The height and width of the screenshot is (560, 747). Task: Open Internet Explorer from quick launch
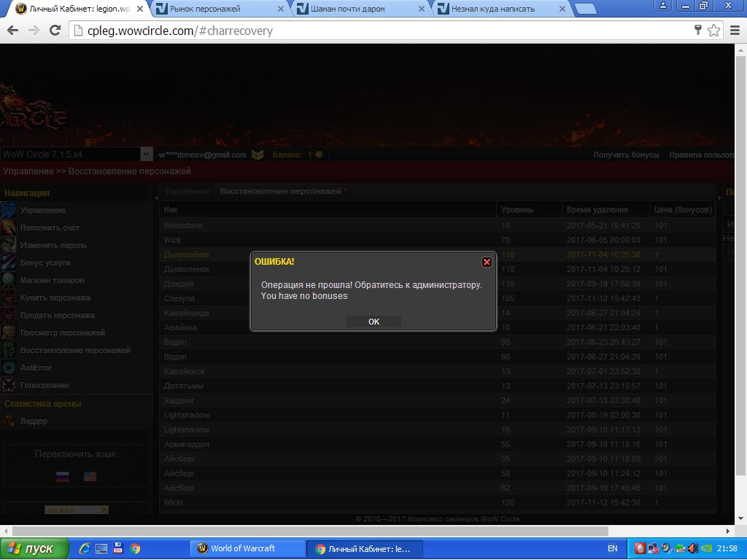[x=85, y=548]
